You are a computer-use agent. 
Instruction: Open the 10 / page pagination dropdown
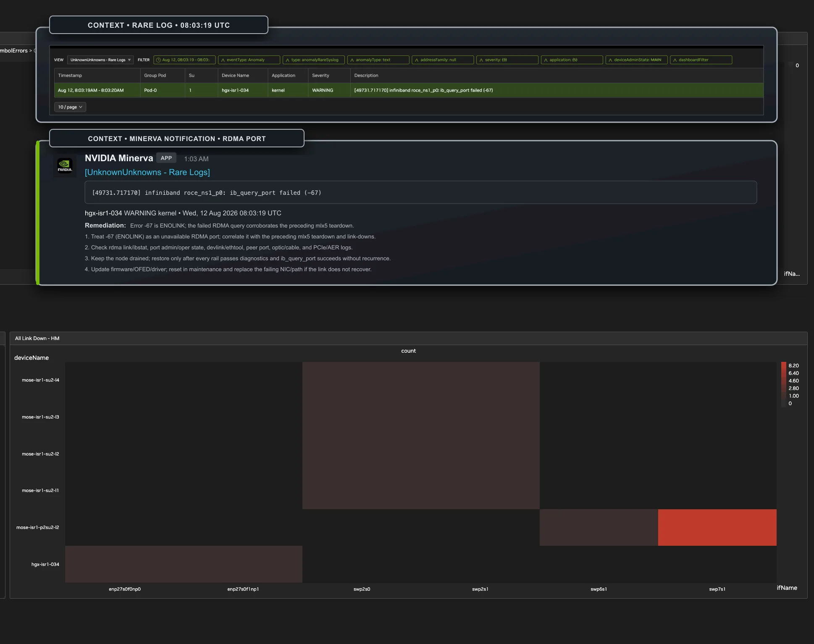70,107
